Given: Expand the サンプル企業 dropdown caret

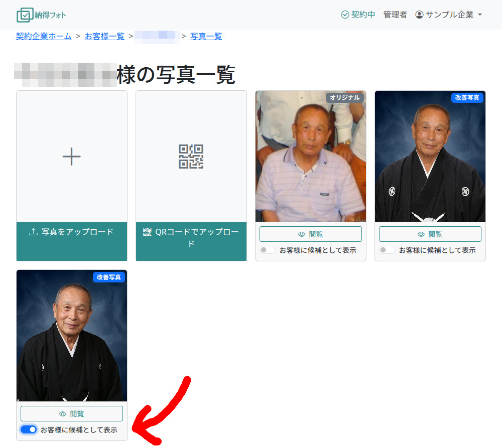Looking at the screenshot, I should [479, 15].
